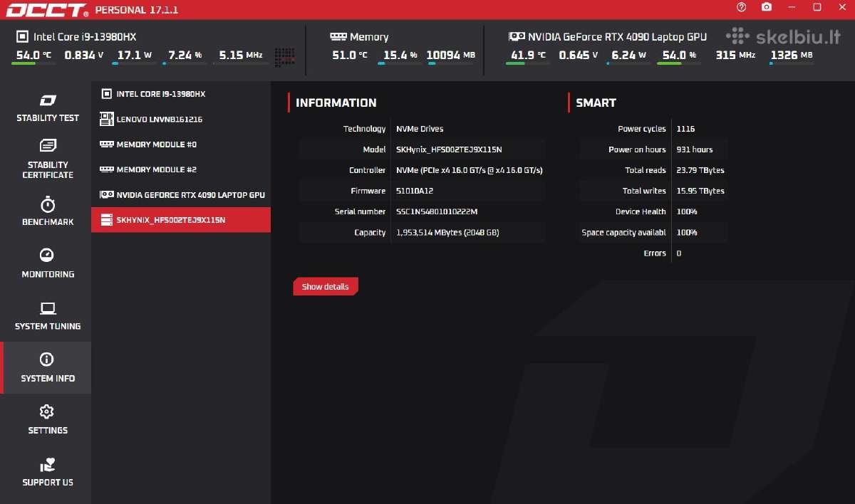Click the GPU temperature 41.9 °C value
This screenshot has width=855, height=504.
pyautogui.click(x=528, y=56)
